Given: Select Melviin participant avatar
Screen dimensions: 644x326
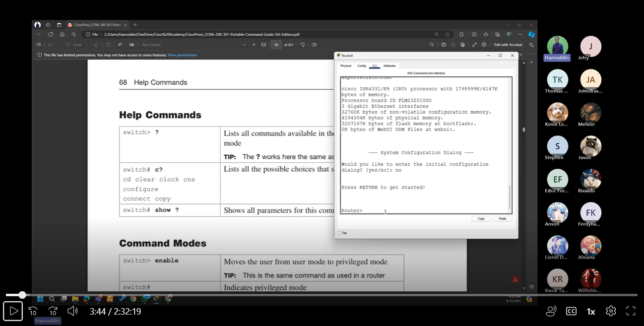Looking at the screenshot, I should (x=591, y=113).
